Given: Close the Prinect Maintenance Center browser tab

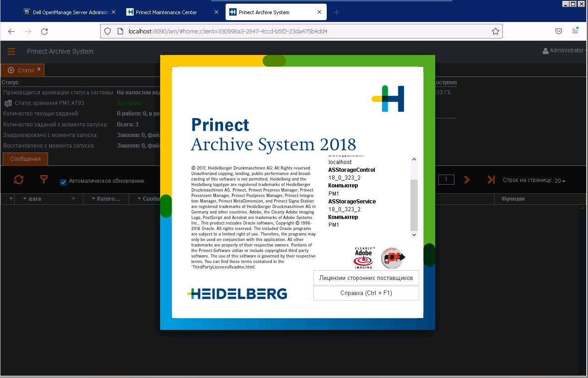Looking at the screenshot, I should [x=216, y=12].
